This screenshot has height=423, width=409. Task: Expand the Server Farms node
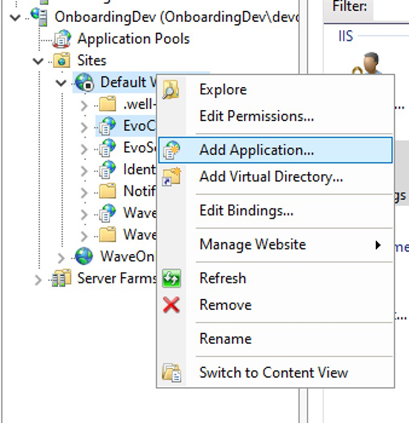tap(38, 280)
